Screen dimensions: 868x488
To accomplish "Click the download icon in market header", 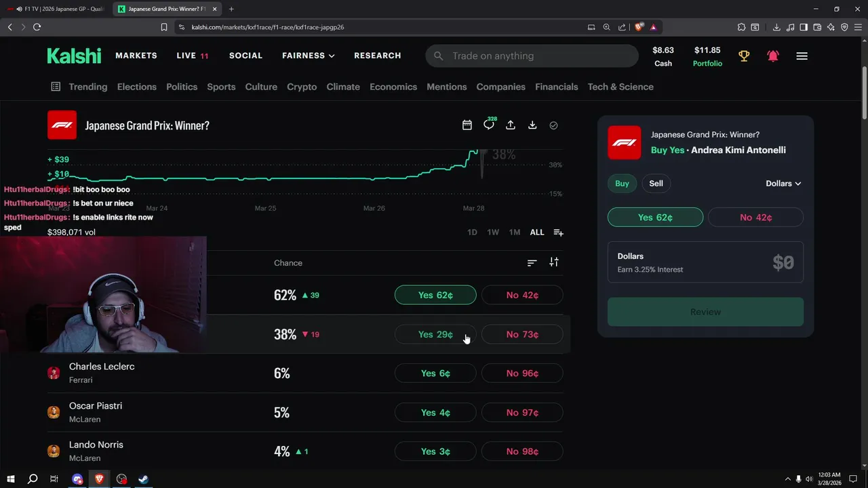I will [532, 125].
